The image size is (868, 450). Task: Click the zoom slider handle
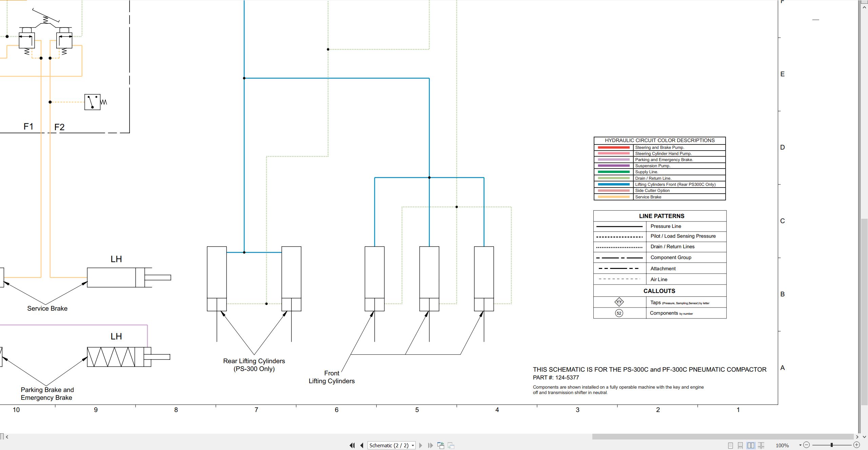[831, 445]
